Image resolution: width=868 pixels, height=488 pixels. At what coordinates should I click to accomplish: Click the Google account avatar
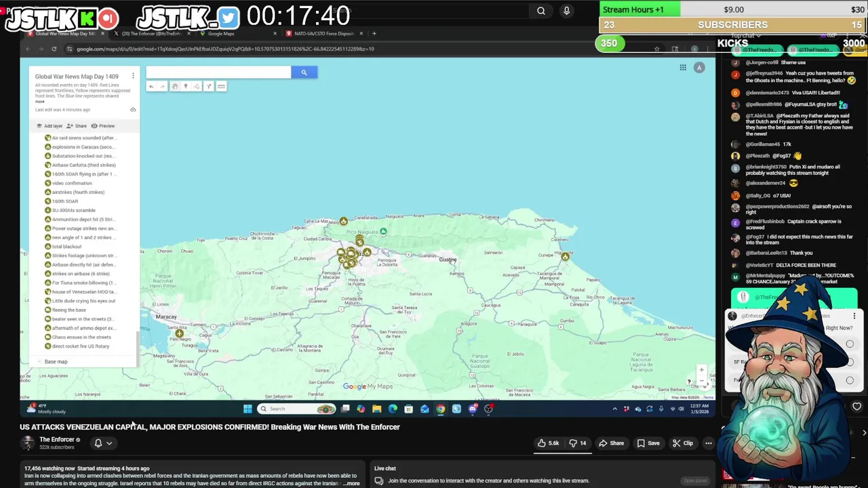pyautogui.click(x=699, y=67)
